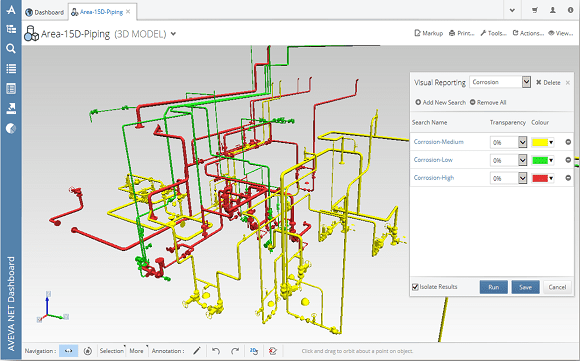Click Delete in Visual Reporting panel
This screenshot has height=361, width=580.
point(548,82)
